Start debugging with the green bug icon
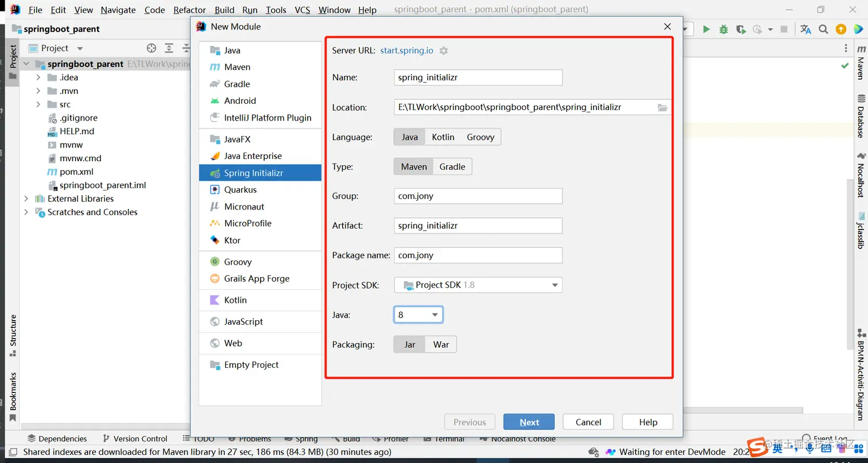The height and width of the screenshot is (463, 868). point(724,29)
